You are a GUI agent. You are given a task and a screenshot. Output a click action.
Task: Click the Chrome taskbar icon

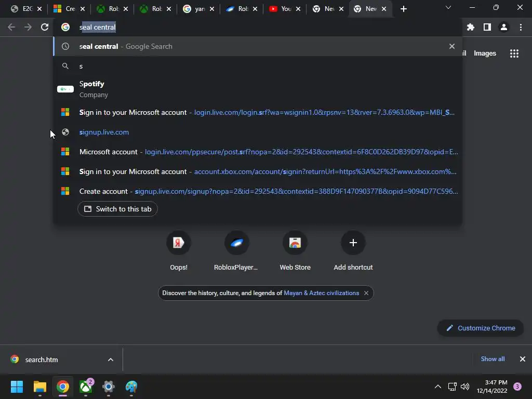(x=63, y=387)
